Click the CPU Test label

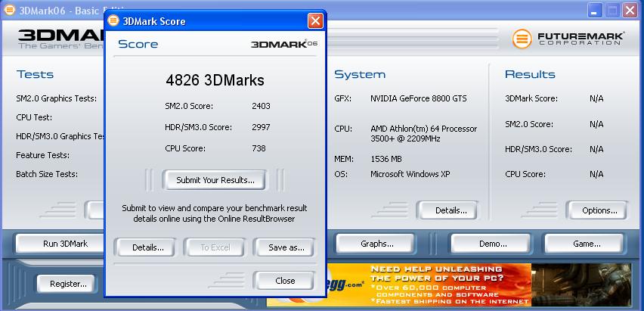click(34, 117)
